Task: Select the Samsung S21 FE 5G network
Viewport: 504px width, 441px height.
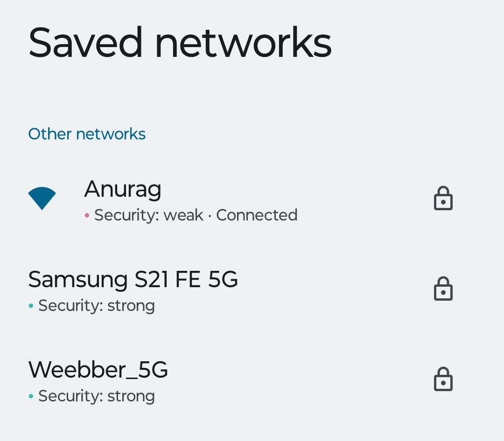Action: click(x=133, y=280)
